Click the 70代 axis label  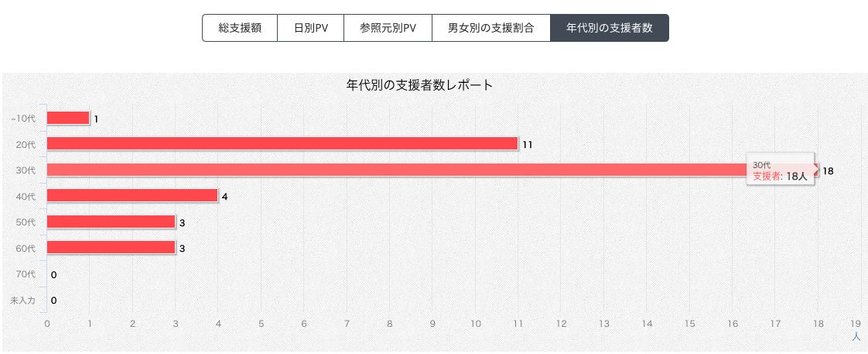26,274
